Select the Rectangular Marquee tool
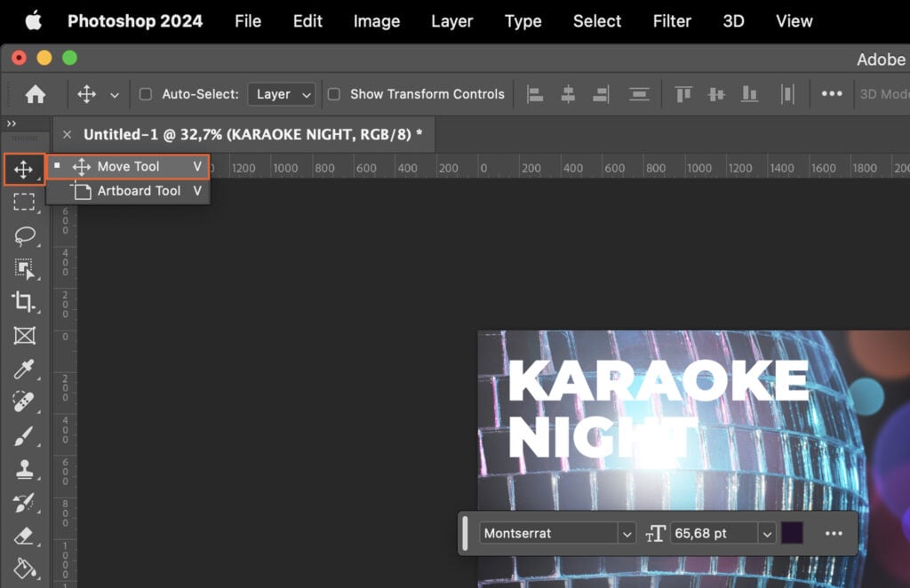910x588 pixels. 25,202
